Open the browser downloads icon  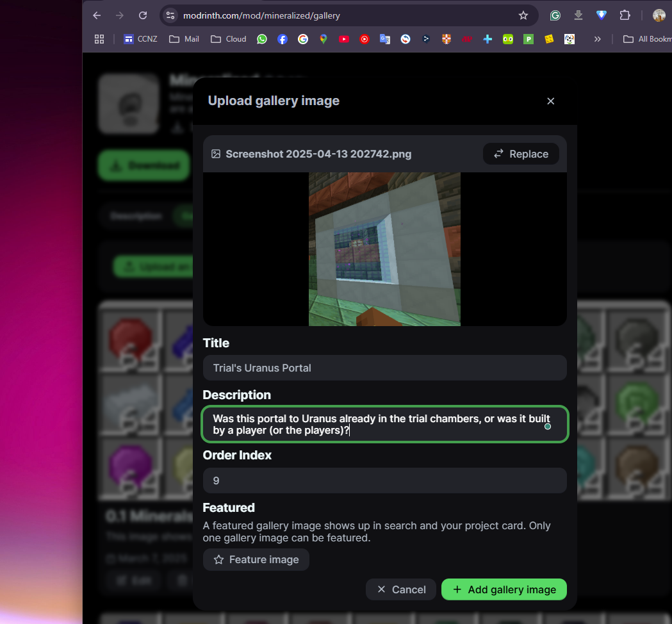tap(578, 15)
